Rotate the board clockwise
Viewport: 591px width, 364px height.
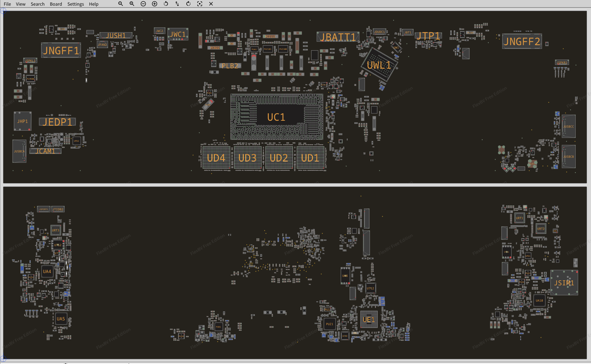(x=188, y=4)
